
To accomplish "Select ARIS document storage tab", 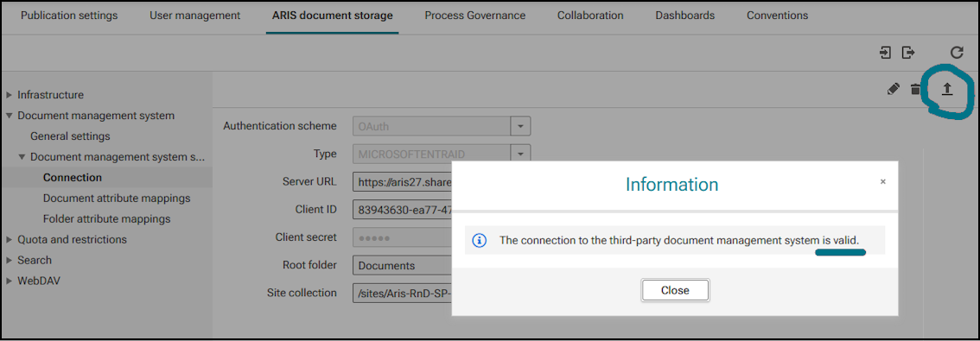I will click(333, 16).
